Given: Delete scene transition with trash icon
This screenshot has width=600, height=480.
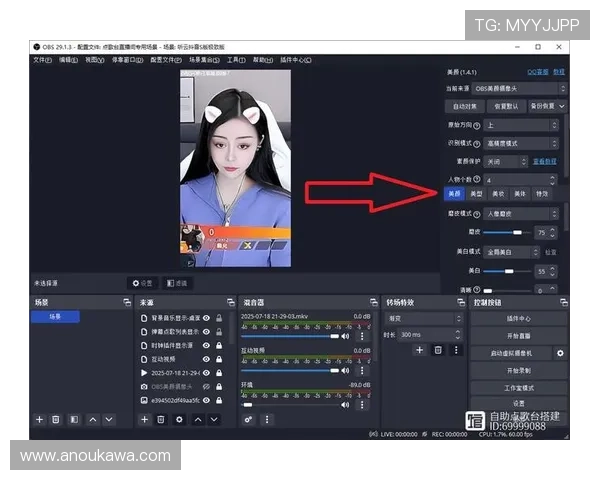Looking at the screenshot, I should point(438,350).
